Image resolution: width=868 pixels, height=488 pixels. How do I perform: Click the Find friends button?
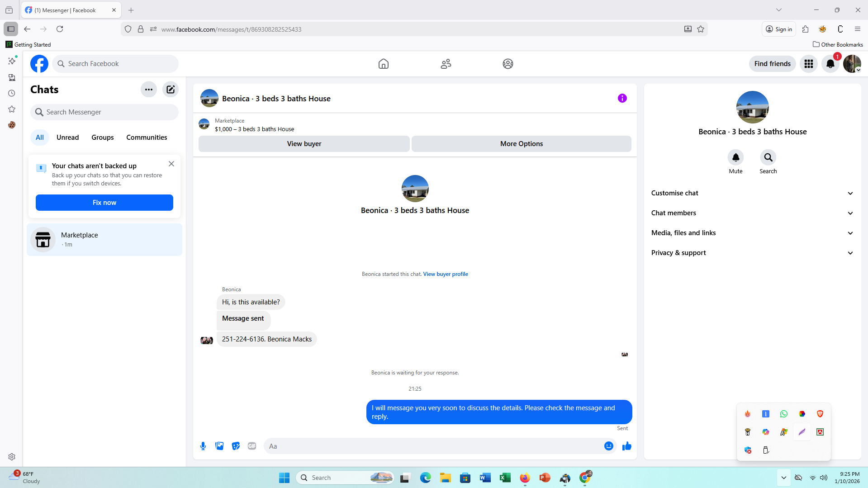[773, 64]
